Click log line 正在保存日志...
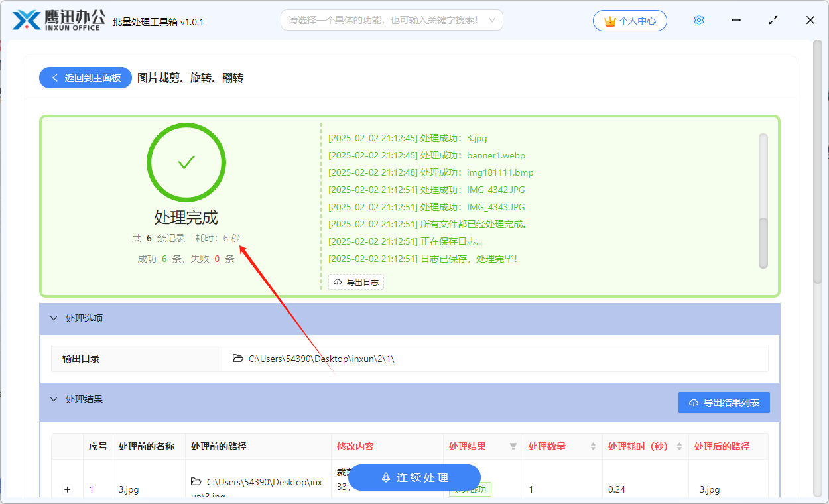The image size is (829, 504). (405, 241)
